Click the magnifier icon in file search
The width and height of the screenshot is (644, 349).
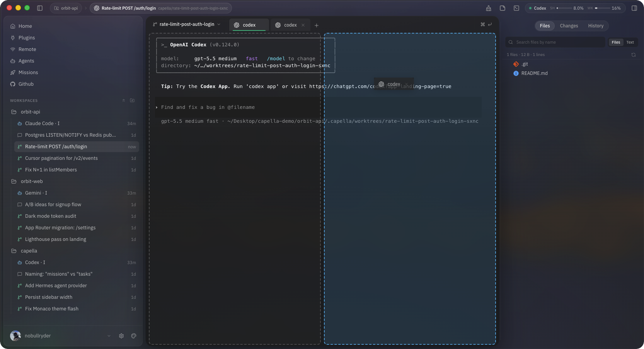click(511, 42)
